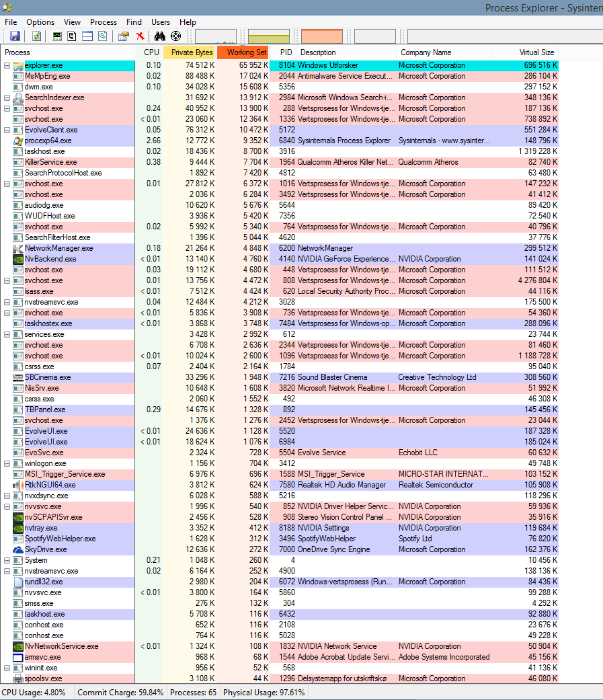This screenshot has width=603, height=700.
Task: Sort by the CPU column header
Action: 149,52
